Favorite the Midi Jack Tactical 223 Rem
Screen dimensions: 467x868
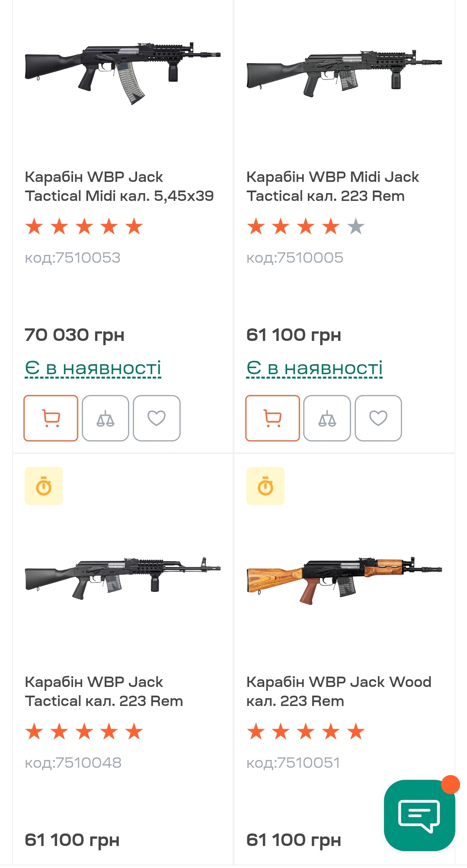tap(378, 418)
